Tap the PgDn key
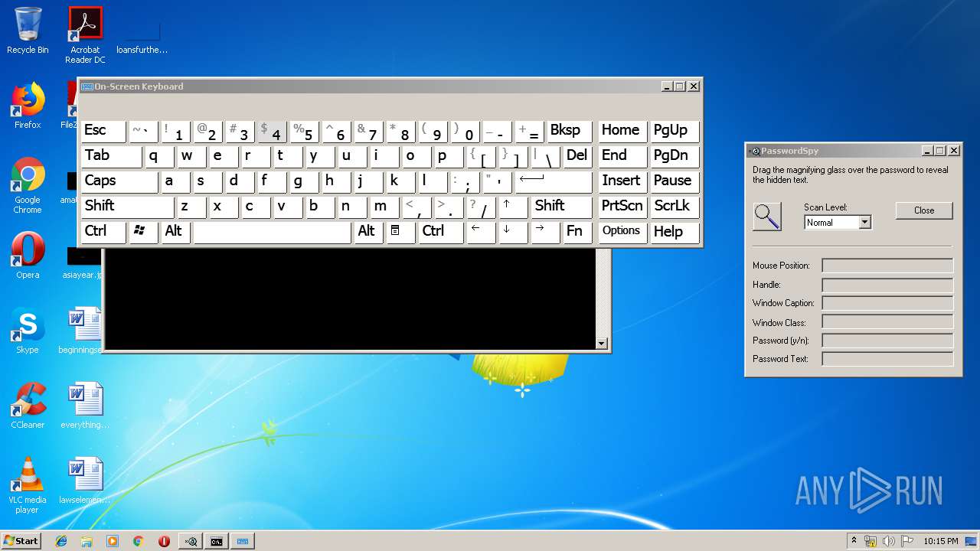This screenshot has height=551, width=980. tap(675, 156)
